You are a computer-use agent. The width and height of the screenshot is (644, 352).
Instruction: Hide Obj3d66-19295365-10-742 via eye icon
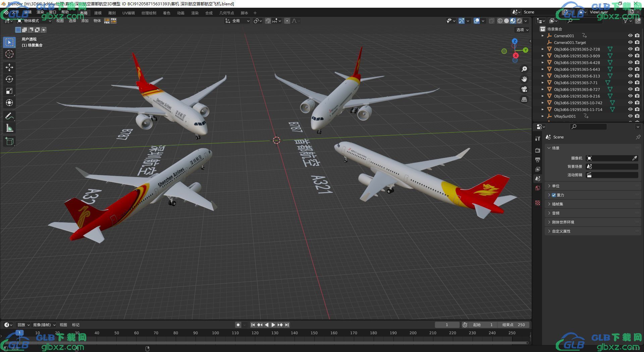[630, 103]
